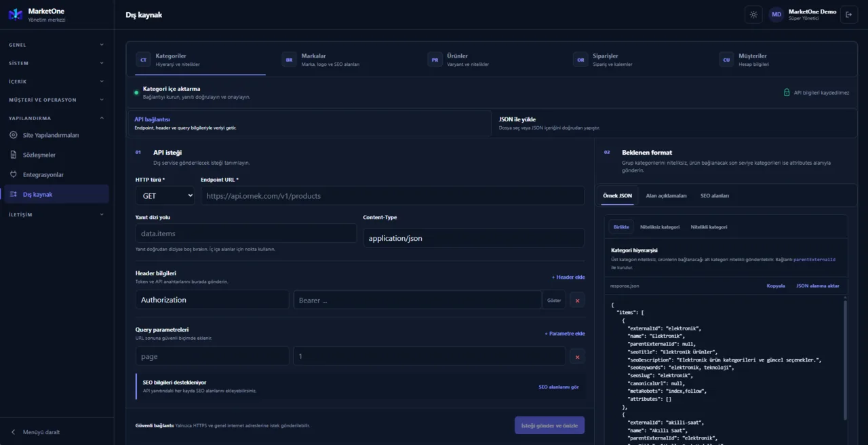868x445 pixels.
Task: Toggle Göster to reveal the Bearer token
Action: pos(554,300)
